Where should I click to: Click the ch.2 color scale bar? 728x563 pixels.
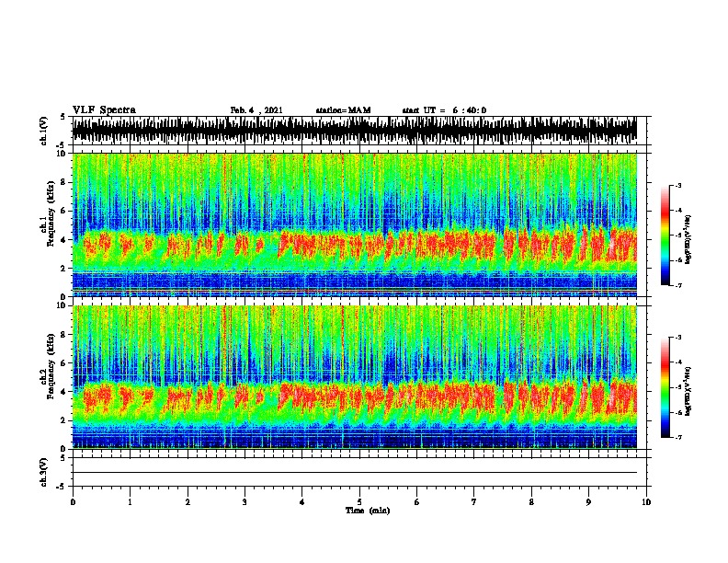coord(665,387)
